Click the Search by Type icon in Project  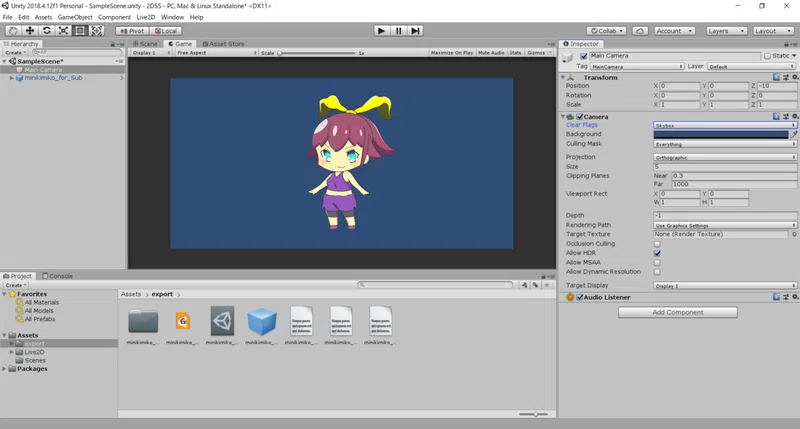click(524, 285)
